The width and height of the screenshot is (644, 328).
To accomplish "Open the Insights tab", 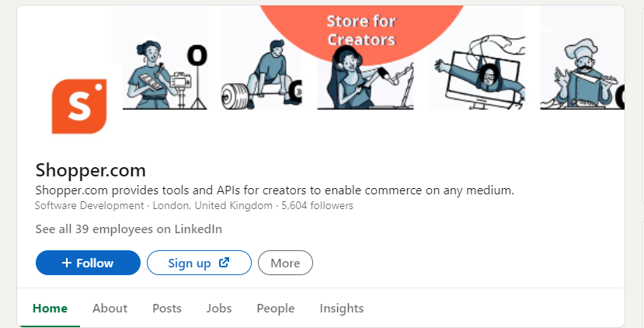I will (342, 308).
